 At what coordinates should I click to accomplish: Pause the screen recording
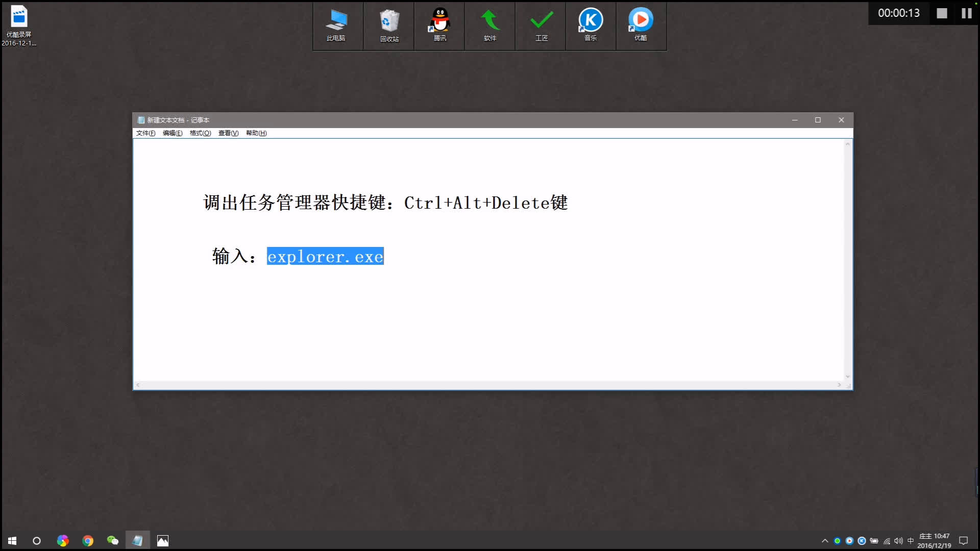coord(966,13)
